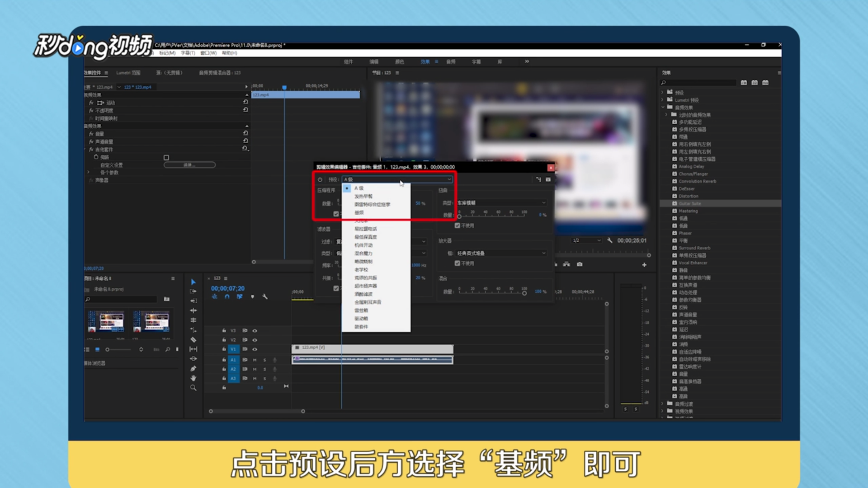This screenshot has height=488, width=868.
Task: Toggle V1 track output eye visibility
Action: click(x=255, y=349)
